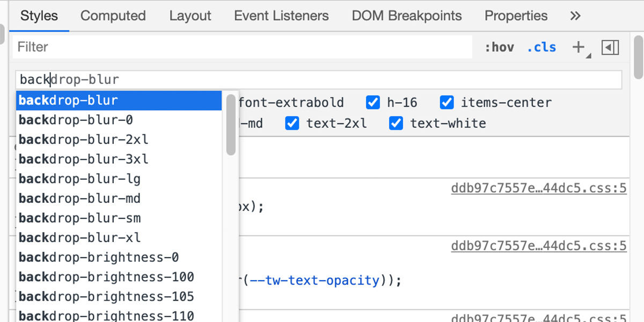Select the highlighted backdrop-blur suggestion

[x=119, y=100]
